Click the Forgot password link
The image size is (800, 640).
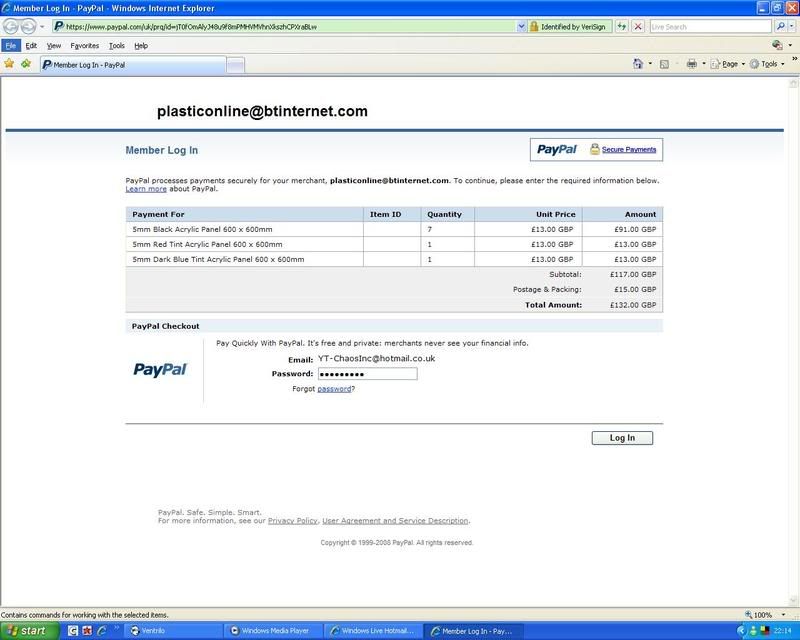334,389
